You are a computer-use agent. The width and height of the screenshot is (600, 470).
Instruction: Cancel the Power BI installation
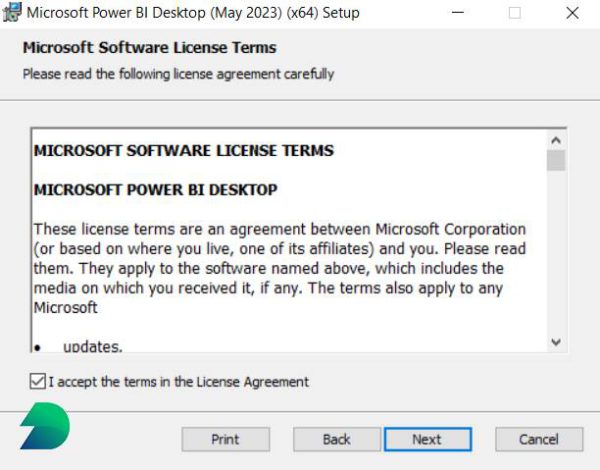539,439
